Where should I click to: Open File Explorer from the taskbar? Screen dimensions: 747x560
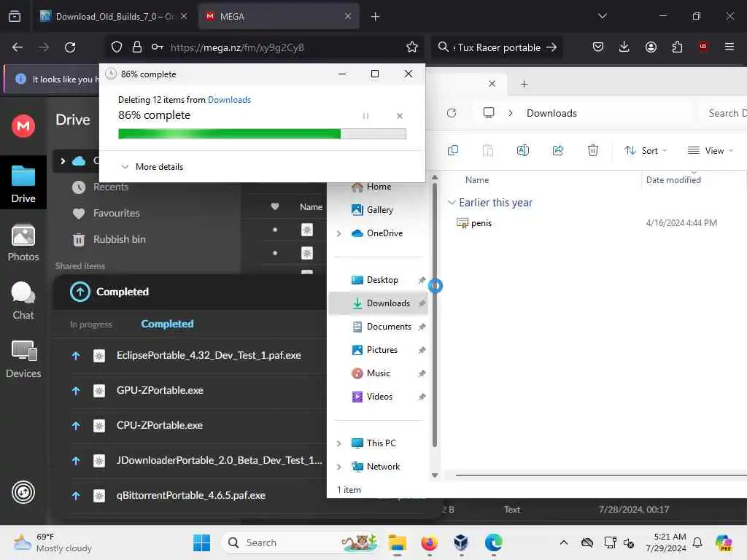click(x=397, y=542)
